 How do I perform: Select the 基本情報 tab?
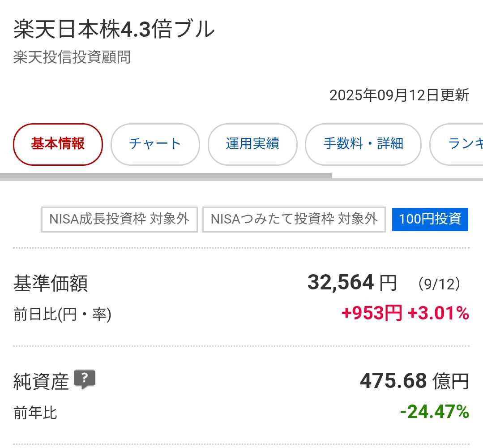(58, 144)
